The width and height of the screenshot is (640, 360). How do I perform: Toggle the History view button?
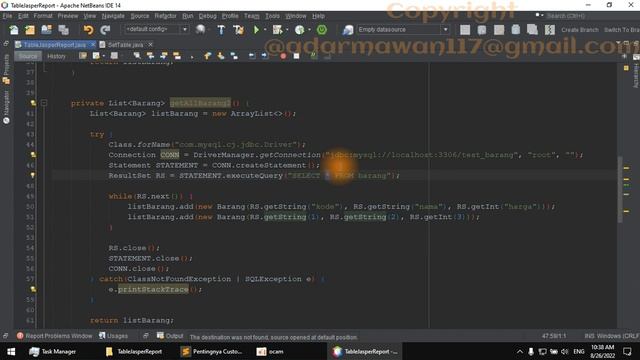point(56,56)
